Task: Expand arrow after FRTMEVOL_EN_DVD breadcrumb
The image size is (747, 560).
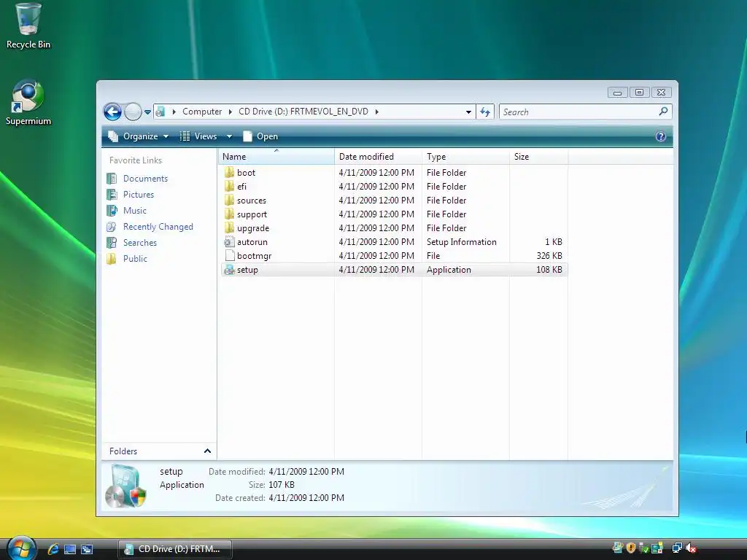Action: (376, 112)
